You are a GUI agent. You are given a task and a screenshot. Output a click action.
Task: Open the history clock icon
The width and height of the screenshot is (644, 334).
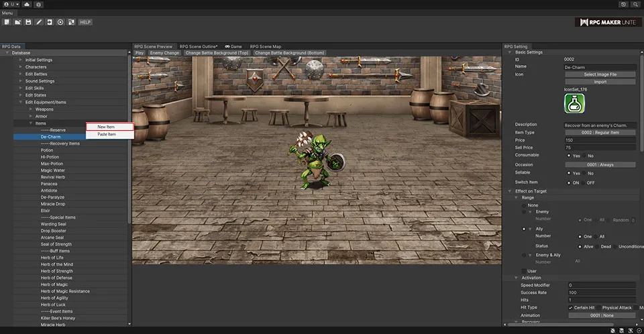[x=624, y=4]
